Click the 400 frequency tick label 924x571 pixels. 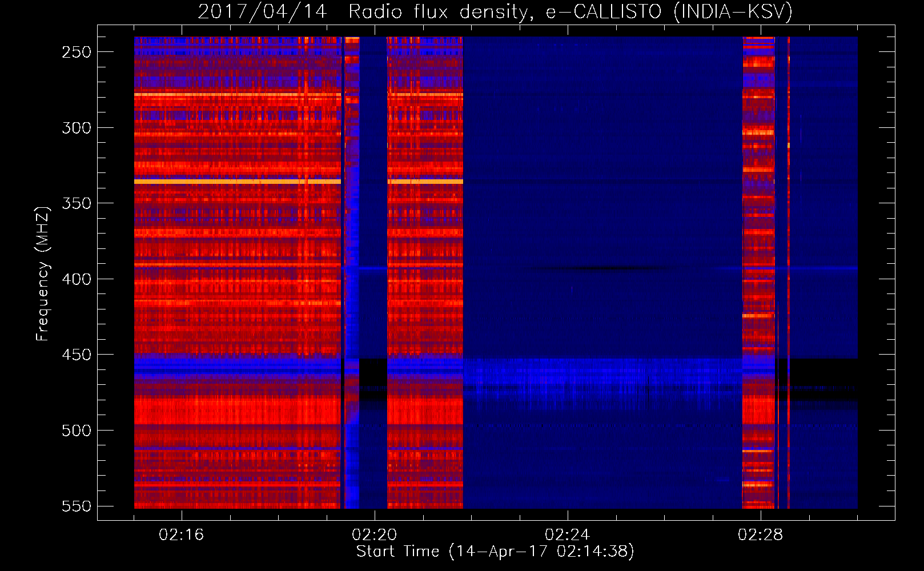click(77, 279)
